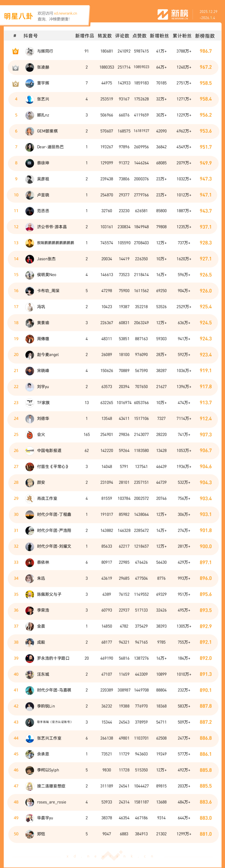Viewport: 225px width, 868px height.
Task: Click the date range 2025.12.29-2026.1.4
Action: [x=208, y=15]
